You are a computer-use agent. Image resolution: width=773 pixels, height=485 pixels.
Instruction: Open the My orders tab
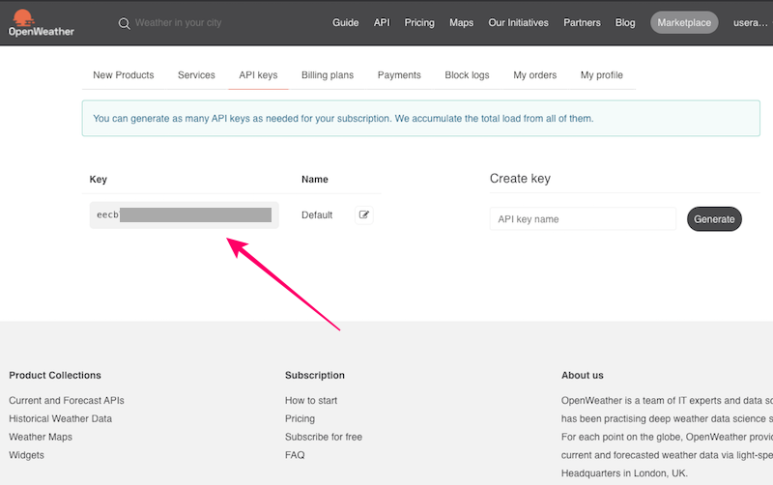pyautogui.click(x=535, y=75)
